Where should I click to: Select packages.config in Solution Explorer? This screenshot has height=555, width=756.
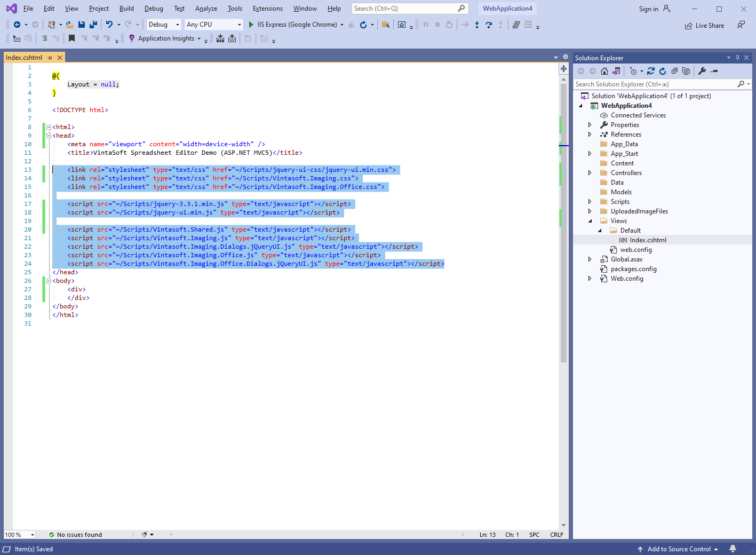[x=633, y=269]
